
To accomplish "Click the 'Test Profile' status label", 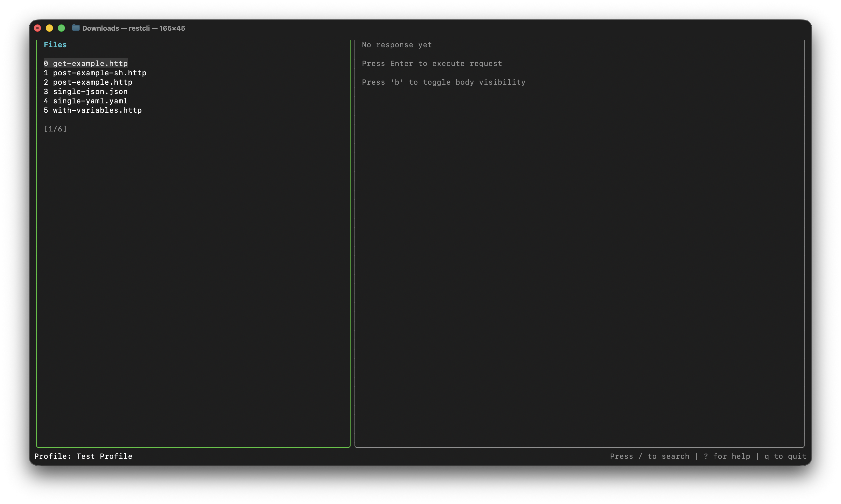I will click(x=104, y=456).
